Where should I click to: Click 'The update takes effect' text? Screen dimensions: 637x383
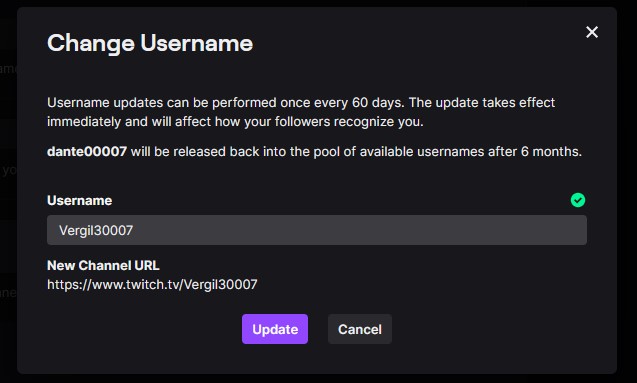(x=482, y=102)
